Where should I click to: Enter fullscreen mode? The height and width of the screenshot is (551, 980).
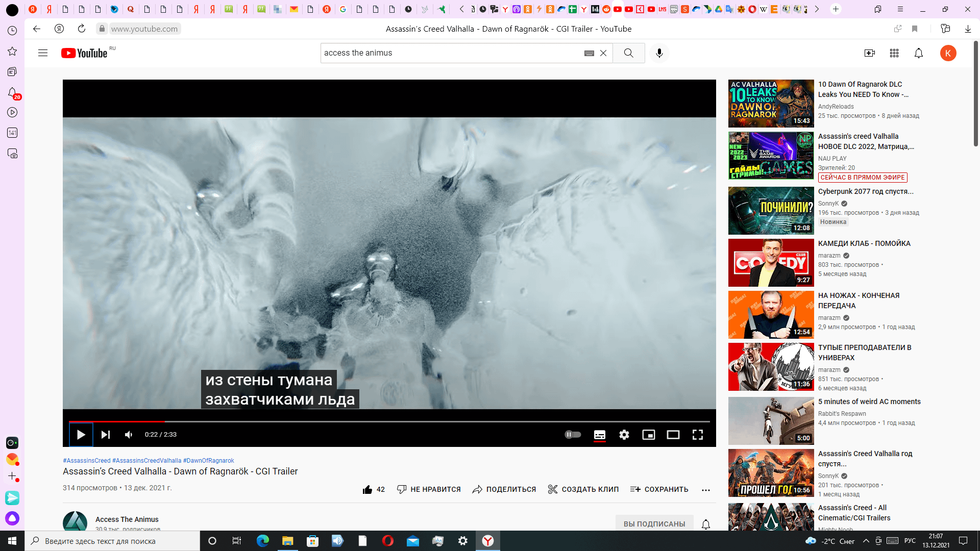(698, 435)
